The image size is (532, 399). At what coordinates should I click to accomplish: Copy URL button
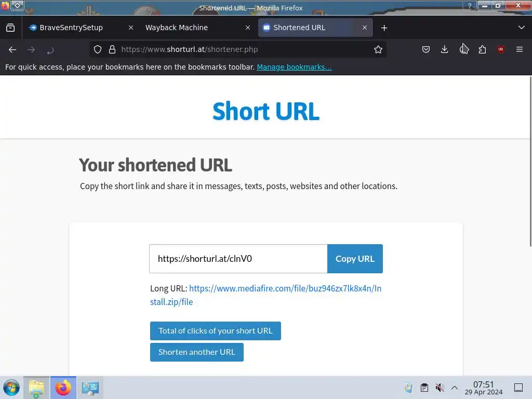pyautogui.click(x=355, y=259)
